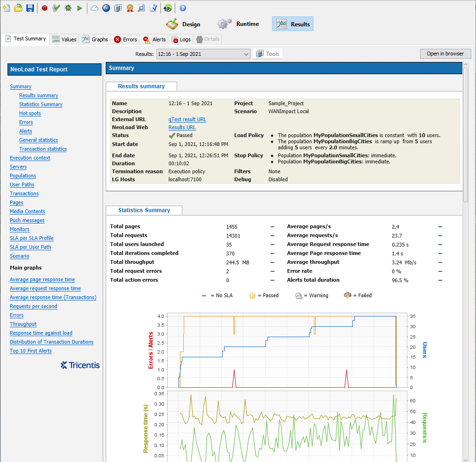Open the Graphs tab
Image resolution: width=476 pixels, height=462 pixels.
(x=95, y=39)
